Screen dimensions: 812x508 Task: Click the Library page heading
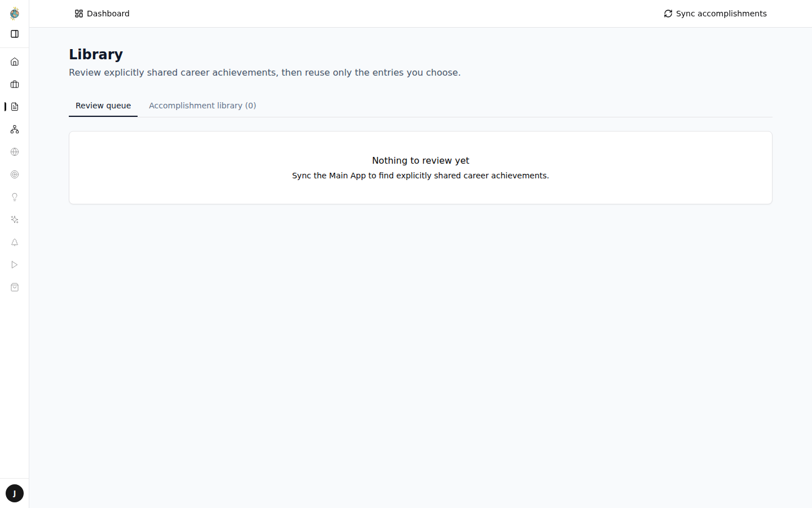tap(96, 54)
